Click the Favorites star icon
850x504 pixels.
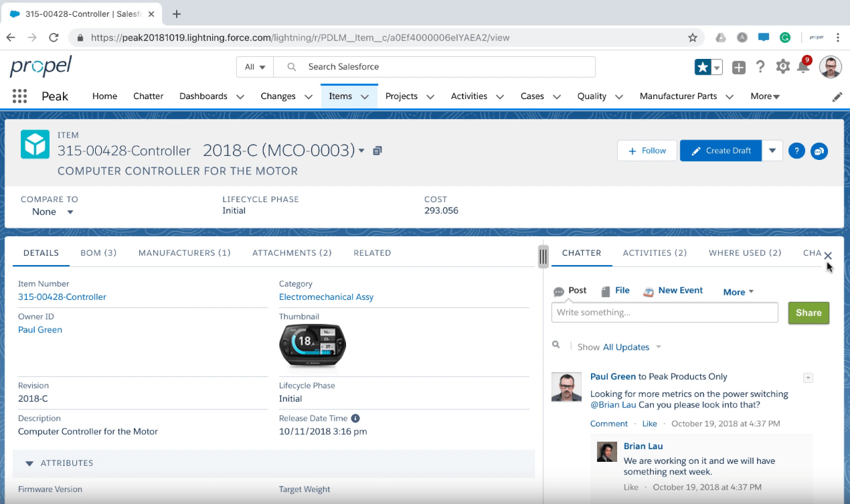pyautogui.click(x=703, y=67)
